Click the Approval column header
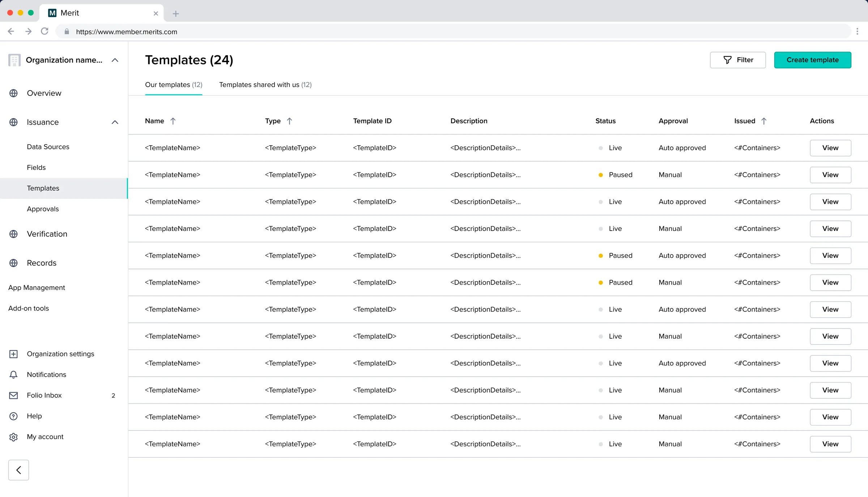The image size is (868, 497). [673, 121]
